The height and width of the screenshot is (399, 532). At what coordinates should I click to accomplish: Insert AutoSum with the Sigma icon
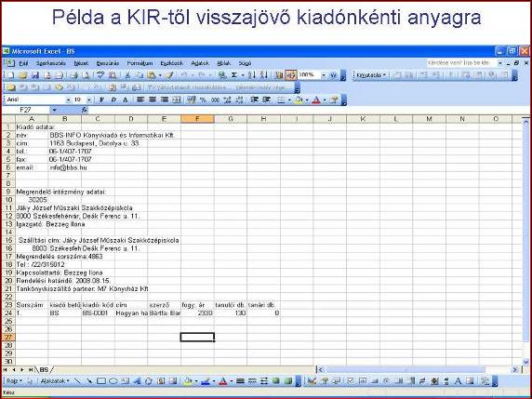point(233,75)
